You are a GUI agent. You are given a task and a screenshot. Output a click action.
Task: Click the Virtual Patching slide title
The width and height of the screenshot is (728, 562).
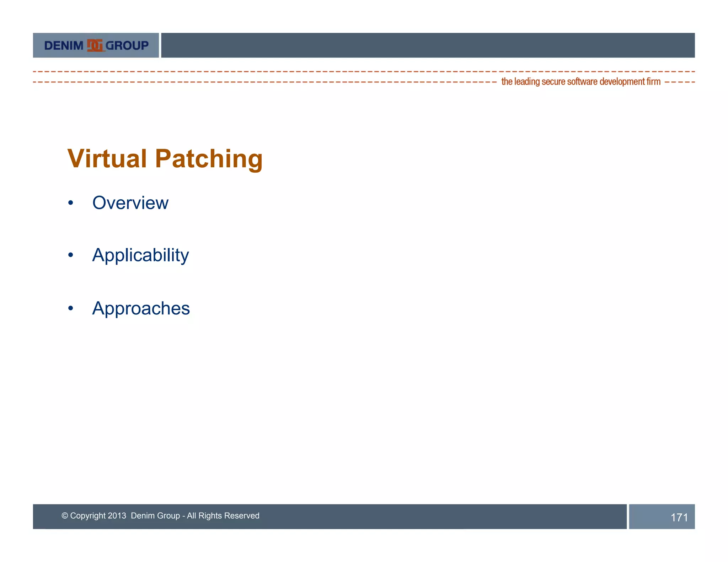[165, 158]
